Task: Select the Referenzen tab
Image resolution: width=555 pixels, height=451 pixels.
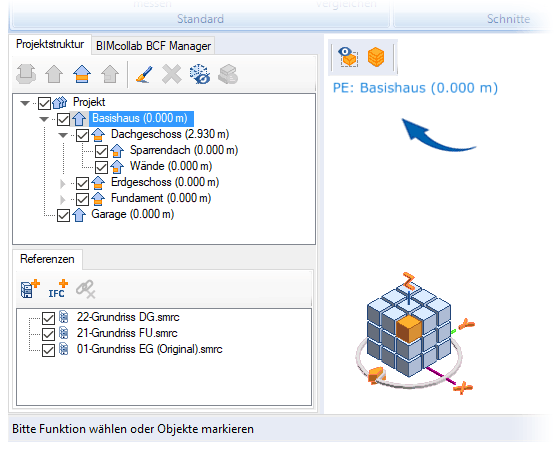Action: click(x=47, y=259)
